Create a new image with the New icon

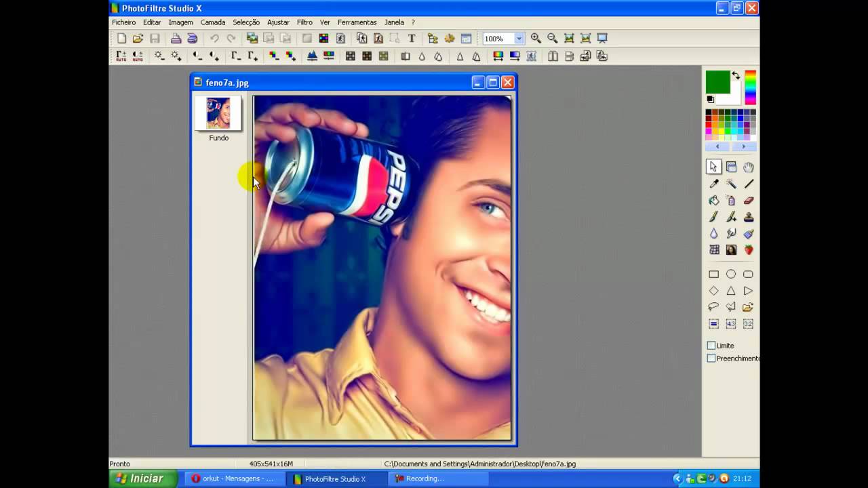pos(121,39)
